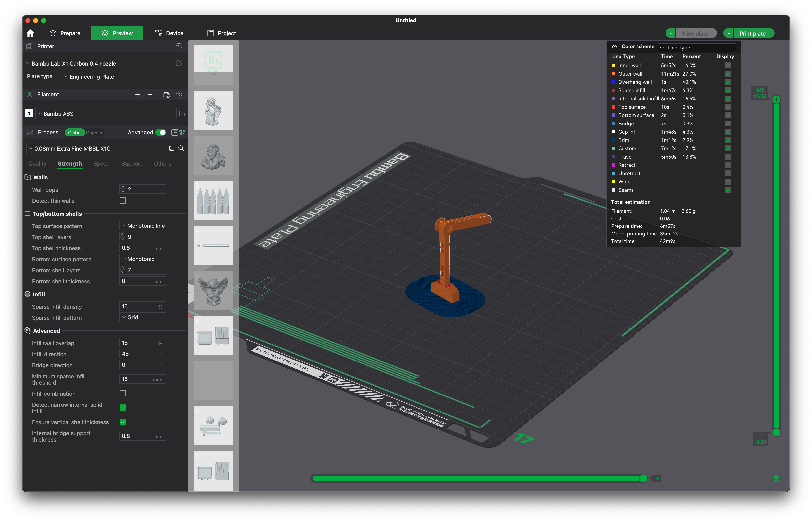This screenshot has width=812, height=521.
Task: Click the layers icon at bottom right
Action: click(776, 478)
